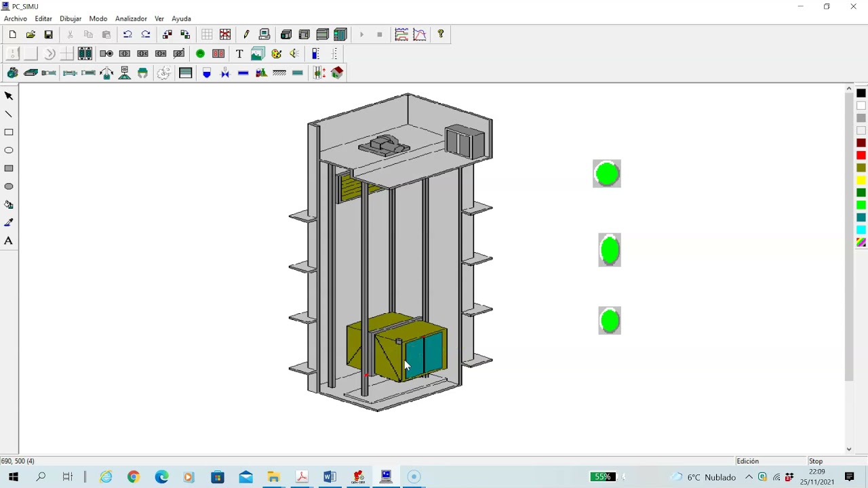Select the letter A text drawing tool

click(9, 241)
